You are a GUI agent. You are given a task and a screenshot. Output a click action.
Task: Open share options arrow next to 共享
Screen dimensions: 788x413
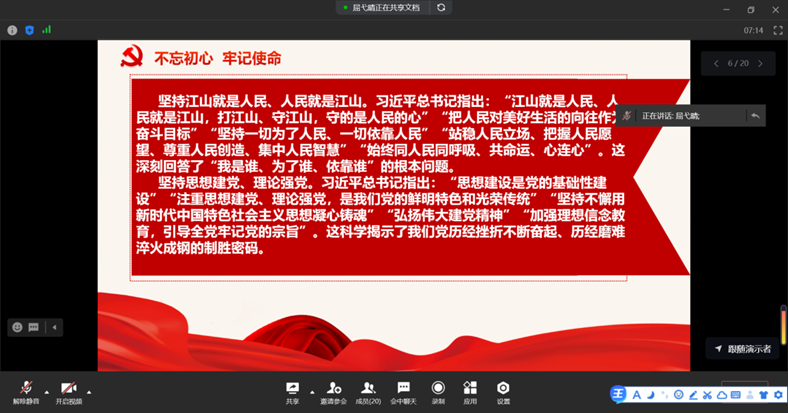point(311,390)
